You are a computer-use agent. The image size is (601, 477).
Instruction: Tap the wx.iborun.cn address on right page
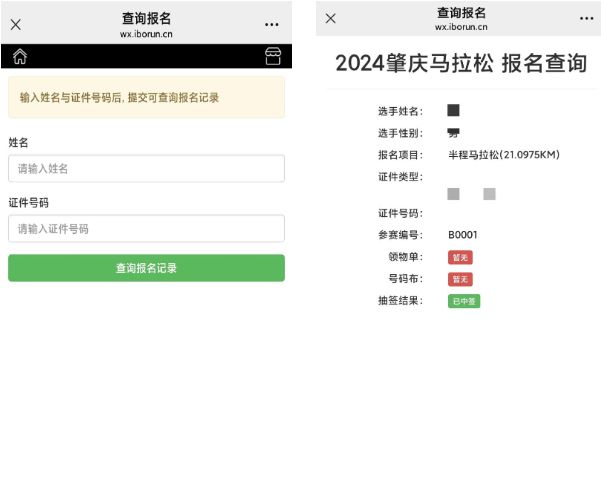coord(461,27)
